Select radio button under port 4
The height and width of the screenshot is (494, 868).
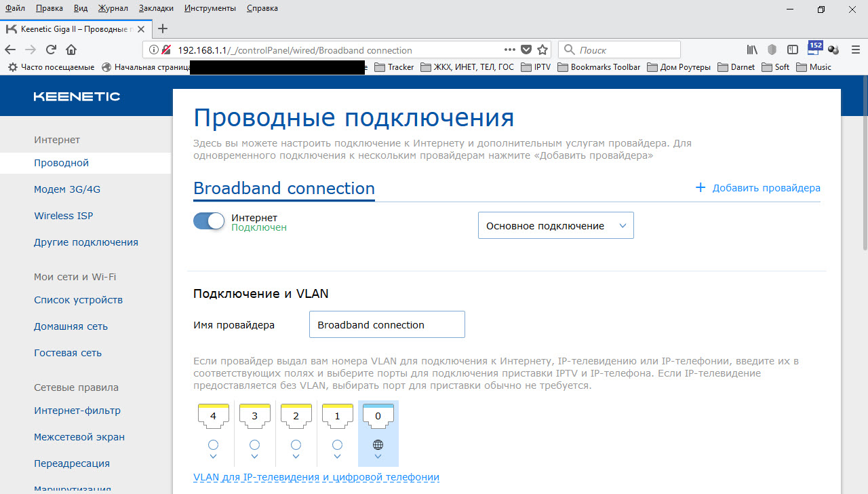(x=213, y=445)
